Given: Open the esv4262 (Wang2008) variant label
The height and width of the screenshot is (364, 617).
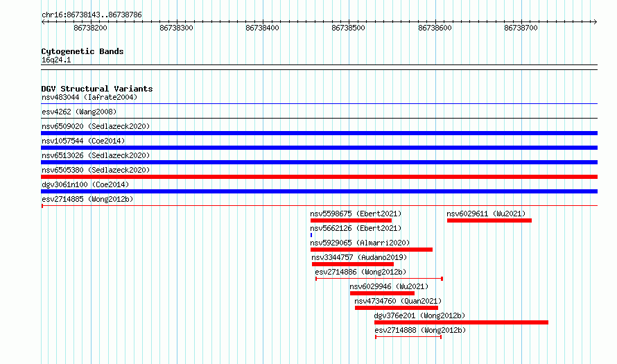Looking at the screenshot, I should click(x=79, y=112).
